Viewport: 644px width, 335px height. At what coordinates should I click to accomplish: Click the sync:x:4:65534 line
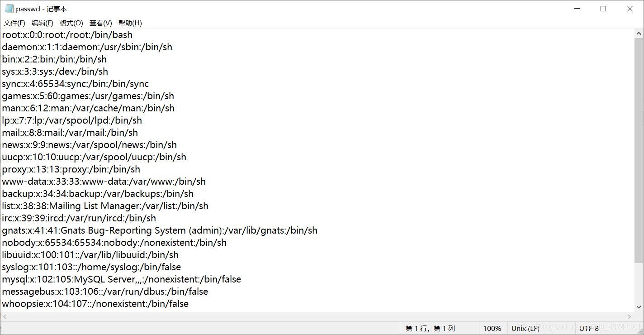click(x=76, y=84)
